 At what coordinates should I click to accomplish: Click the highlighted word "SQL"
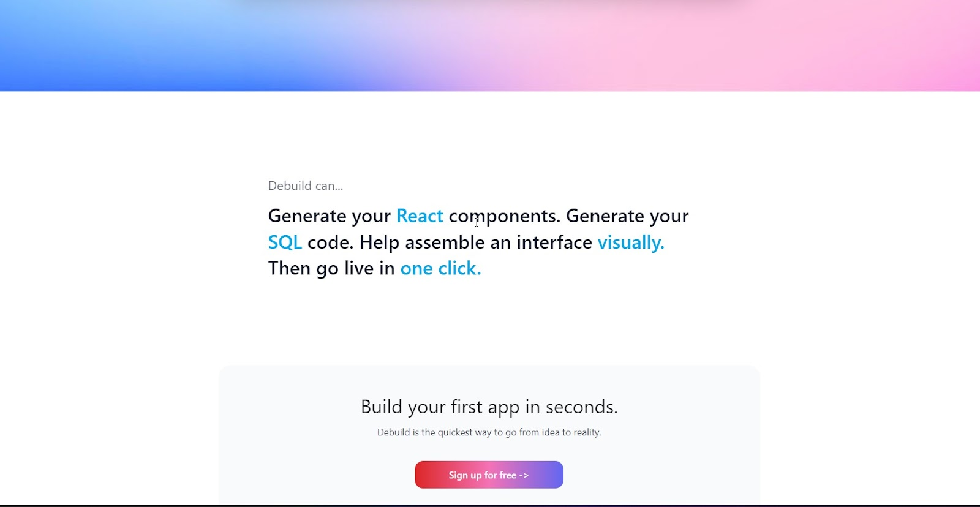click(285, 242)
